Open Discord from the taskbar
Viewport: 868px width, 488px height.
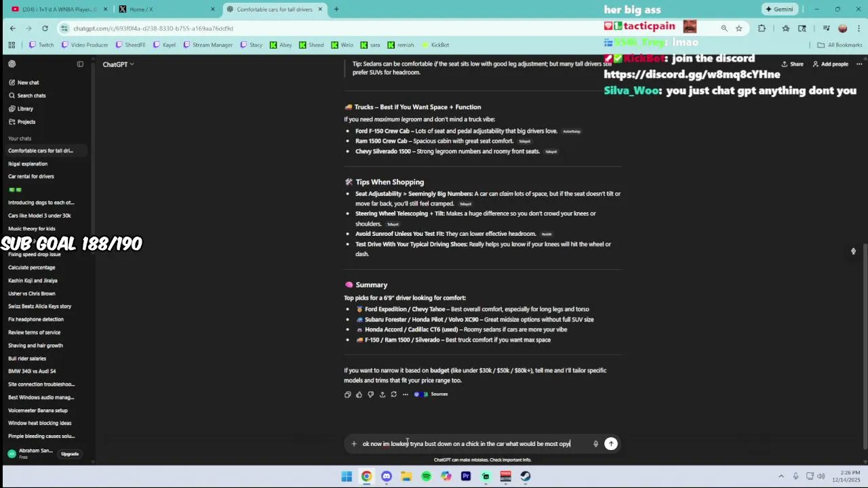point(387,476)
